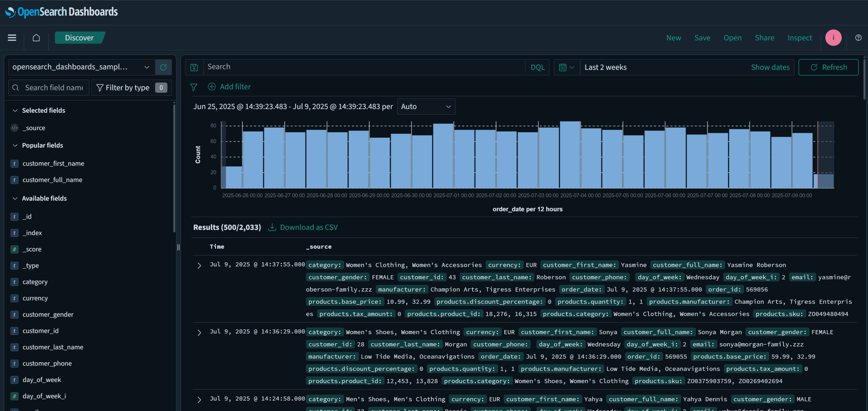Refresh the index pattern field list
Viewport: 868px width, 411px height.
[163, 67]
